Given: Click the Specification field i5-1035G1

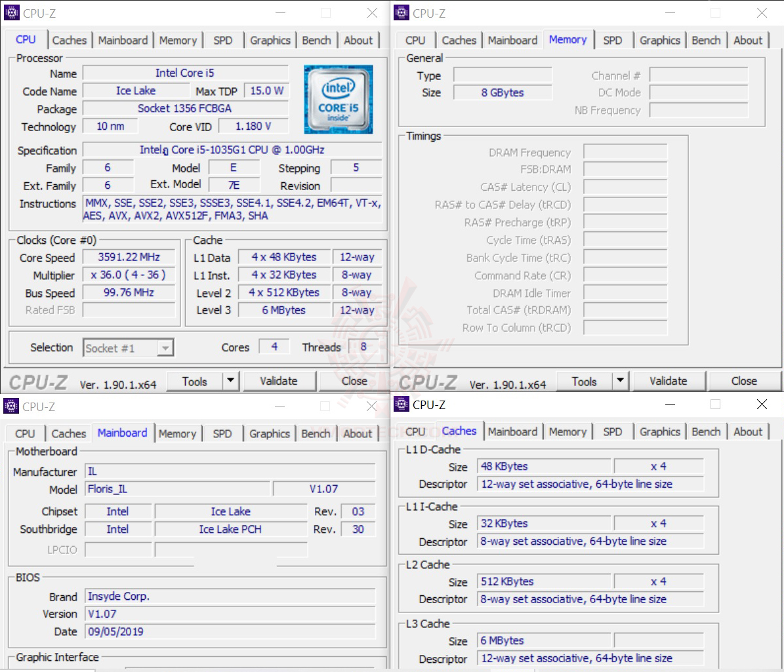Looking at the screenshot, I should 232,150.
